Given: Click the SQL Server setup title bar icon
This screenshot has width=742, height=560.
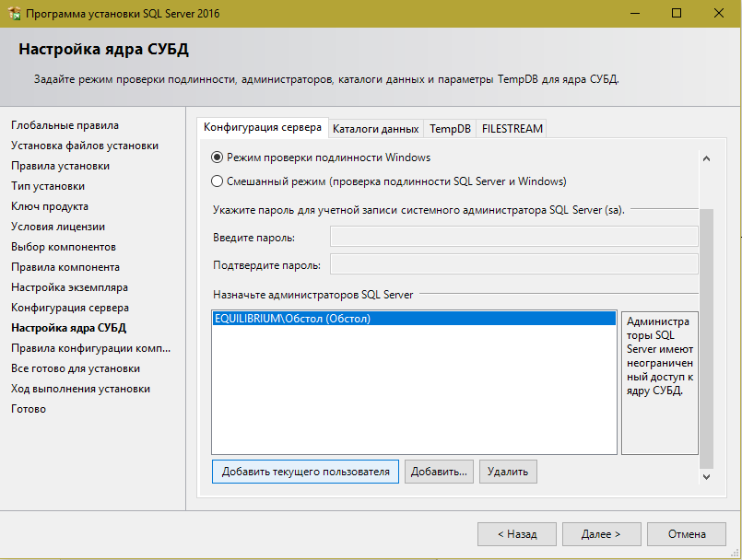Looking at the screenshot, I should [x=14, y=13].
